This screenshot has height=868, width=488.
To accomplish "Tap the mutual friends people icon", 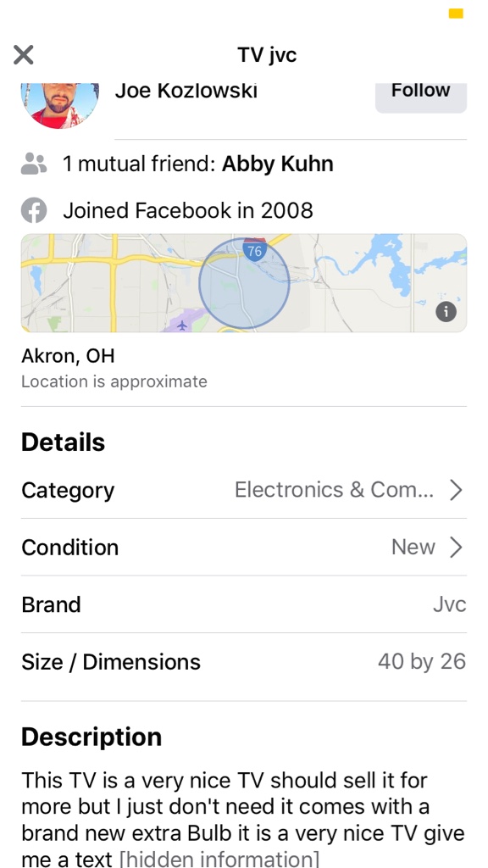I will point(34,164).
